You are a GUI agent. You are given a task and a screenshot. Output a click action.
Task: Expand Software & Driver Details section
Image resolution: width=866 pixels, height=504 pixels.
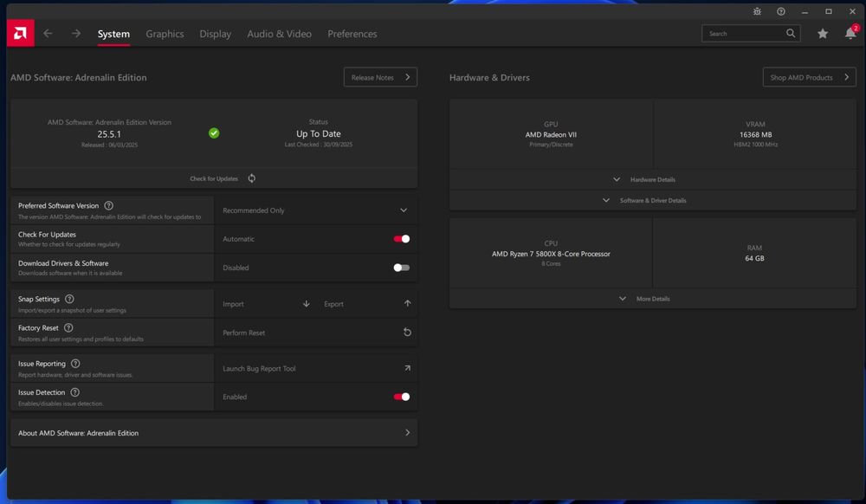(652, 200)
